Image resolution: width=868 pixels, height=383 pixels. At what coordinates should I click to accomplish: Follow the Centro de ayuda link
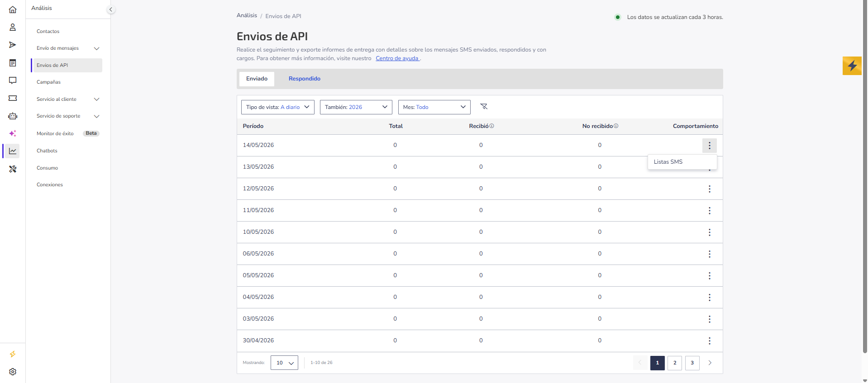click(x=397, y=58)
